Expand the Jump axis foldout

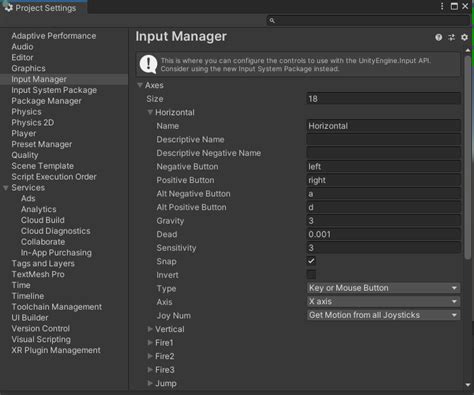[150, 383]
